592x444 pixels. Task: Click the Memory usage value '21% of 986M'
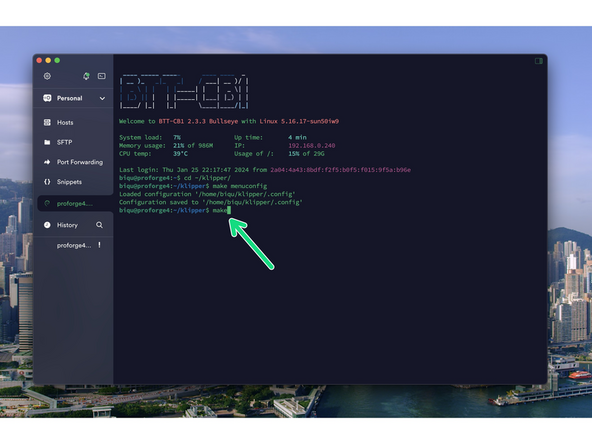click(x=193, y=145)
